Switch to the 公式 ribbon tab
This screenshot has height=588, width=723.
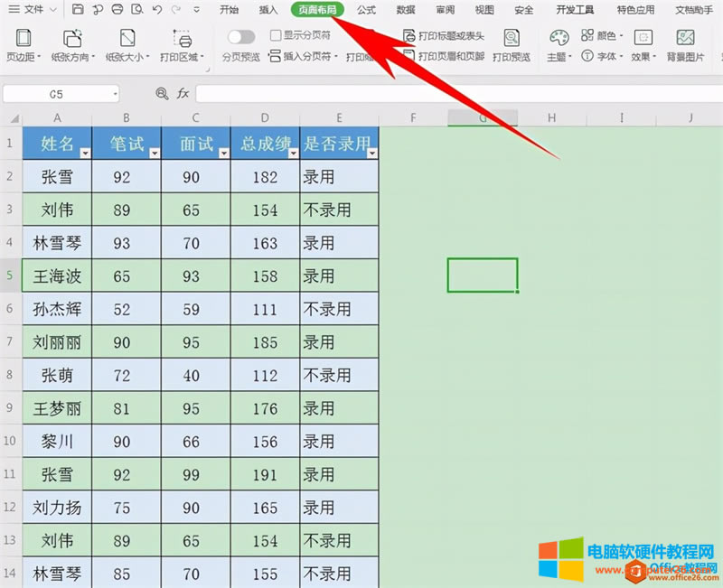(366, 10)
